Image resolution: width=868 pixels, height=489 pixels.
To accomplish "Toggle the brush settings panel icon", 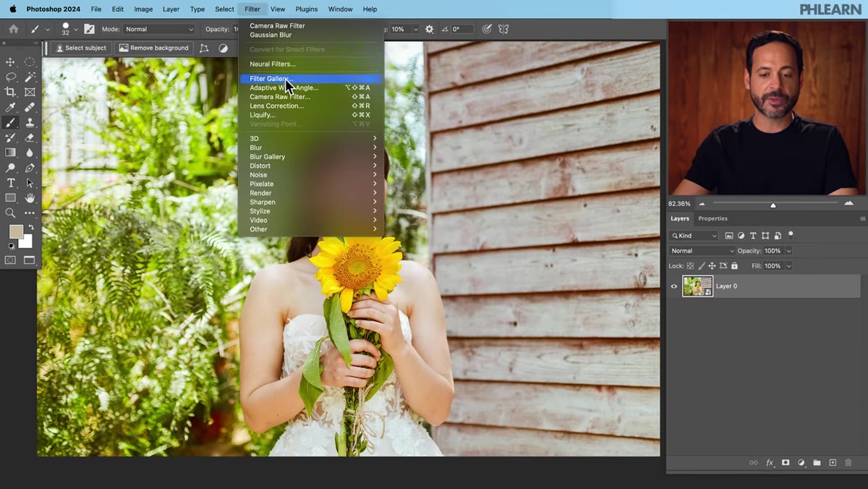I will coord(89,29).
